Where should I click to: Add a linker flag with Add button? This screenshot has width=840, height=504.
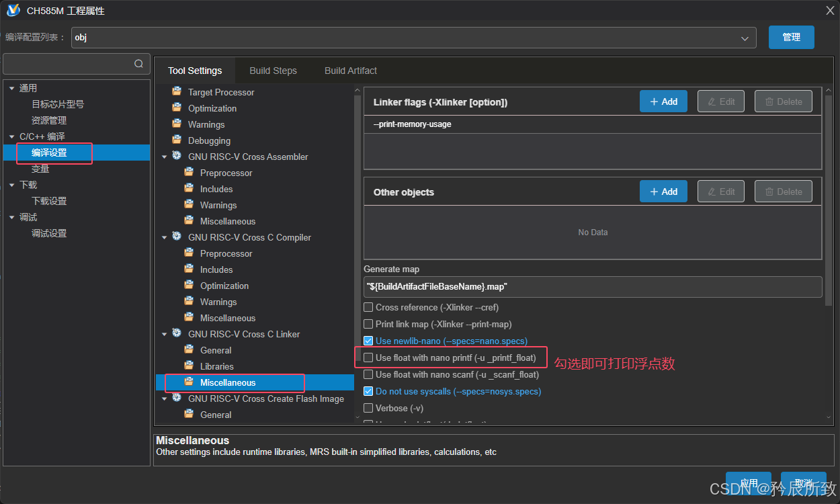pyautogui.click(x=663, y=101)
